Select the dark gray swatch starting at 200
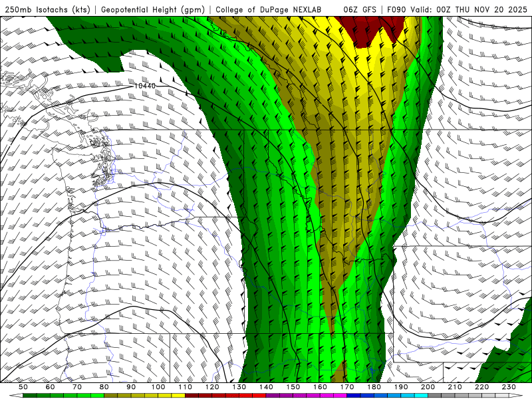The image size is (532, 399). tap(435, 396)
